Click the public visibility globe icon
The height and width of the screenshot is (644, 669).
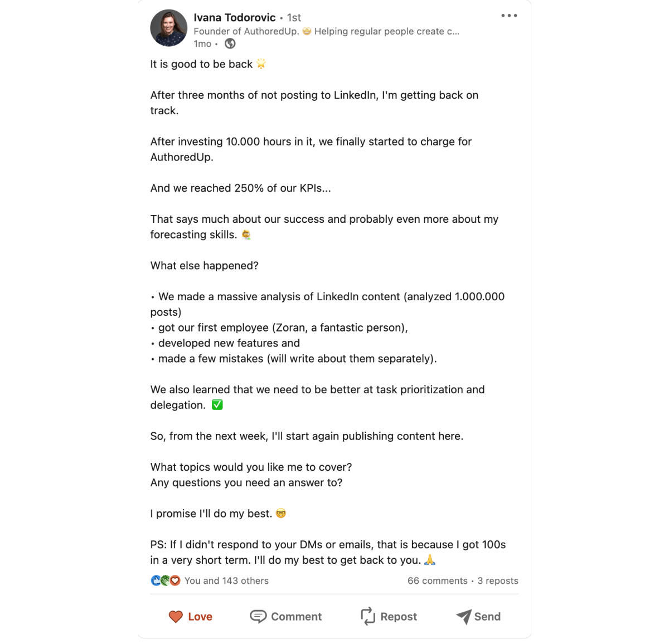click(x=230, y=43)
